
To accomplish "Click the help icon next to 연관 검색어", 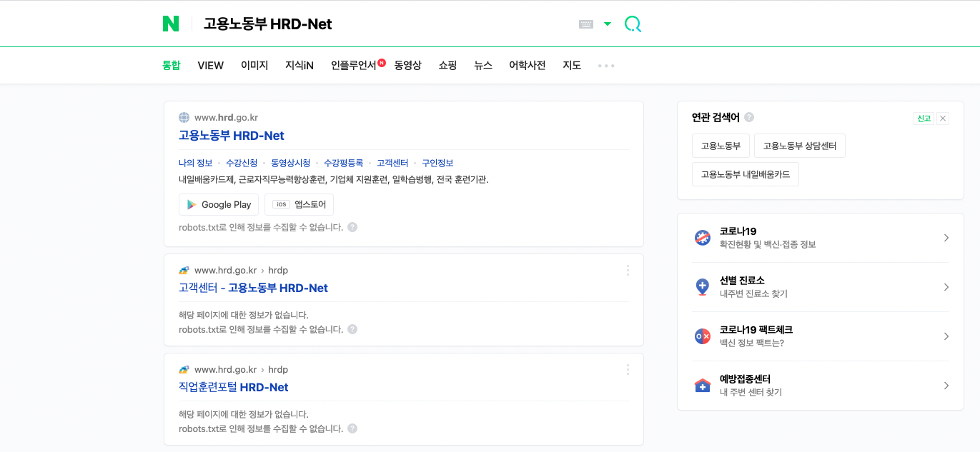I will 749,117.
